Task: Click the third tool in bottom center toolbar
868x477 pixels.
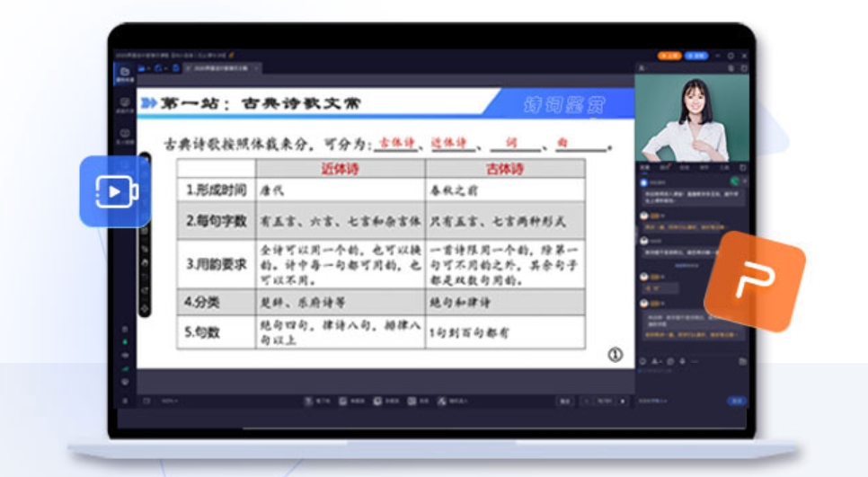Action: (x=386, y=402)
